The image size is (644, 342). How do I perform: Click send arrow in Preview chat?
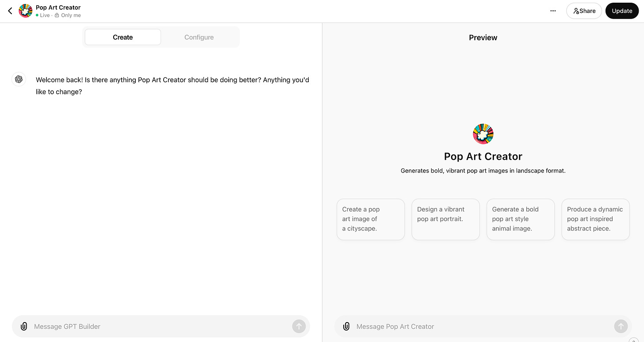pyautogui.click(x=621, y=327)
